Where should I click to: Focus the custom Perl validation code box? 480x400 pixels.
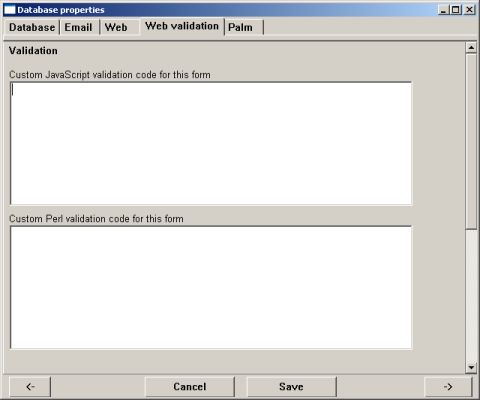[211, 288]
